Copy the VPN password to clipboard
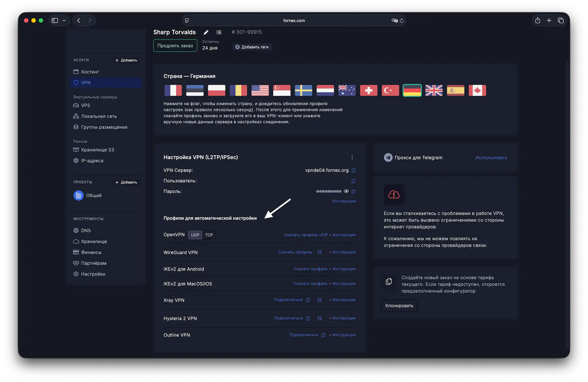This screenshot has height=382, width=588. point(353,192)
